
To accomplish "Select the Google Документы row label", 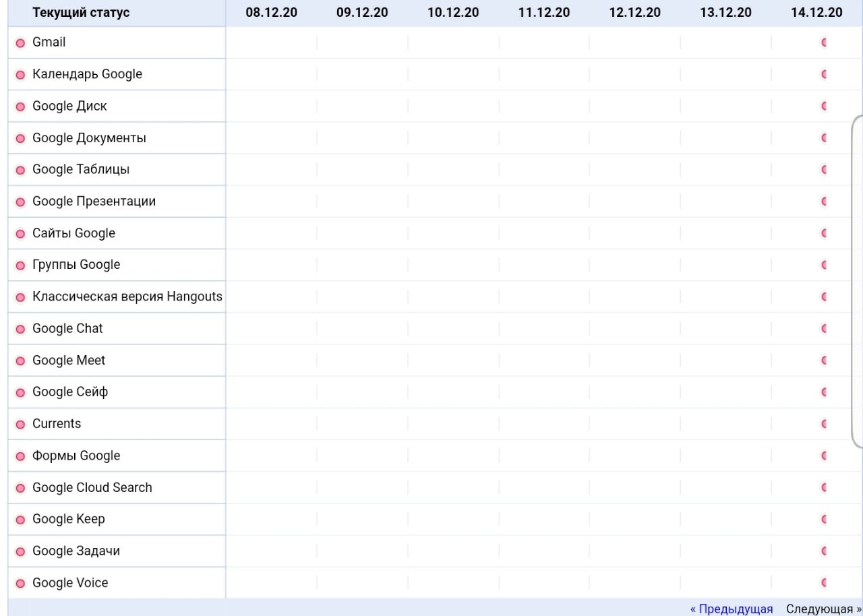I will click(89, 137).
